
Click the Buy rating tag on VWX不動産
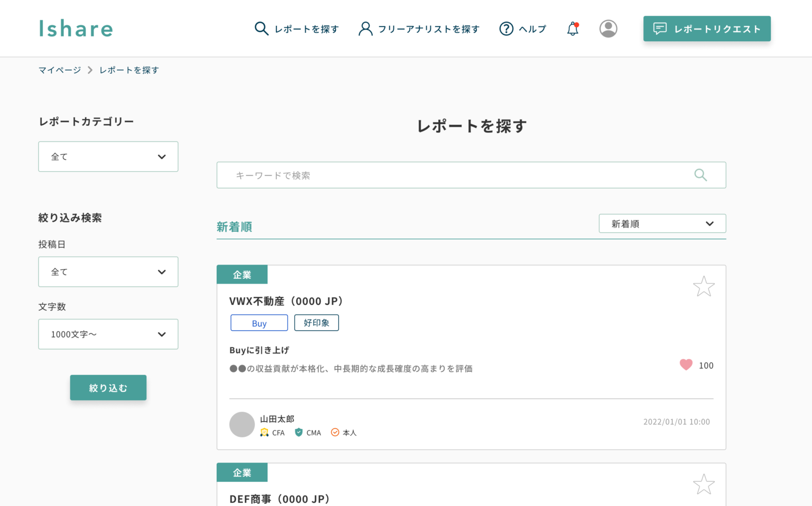pos(259,323)
